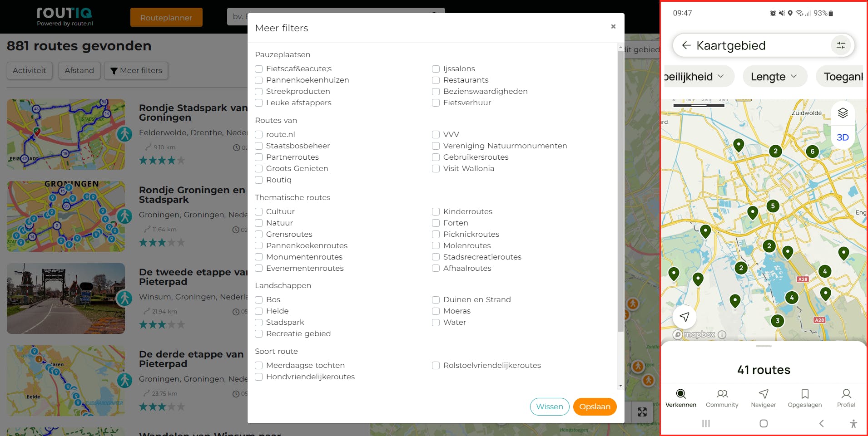Click the Opslaan button

pos(595,407)
